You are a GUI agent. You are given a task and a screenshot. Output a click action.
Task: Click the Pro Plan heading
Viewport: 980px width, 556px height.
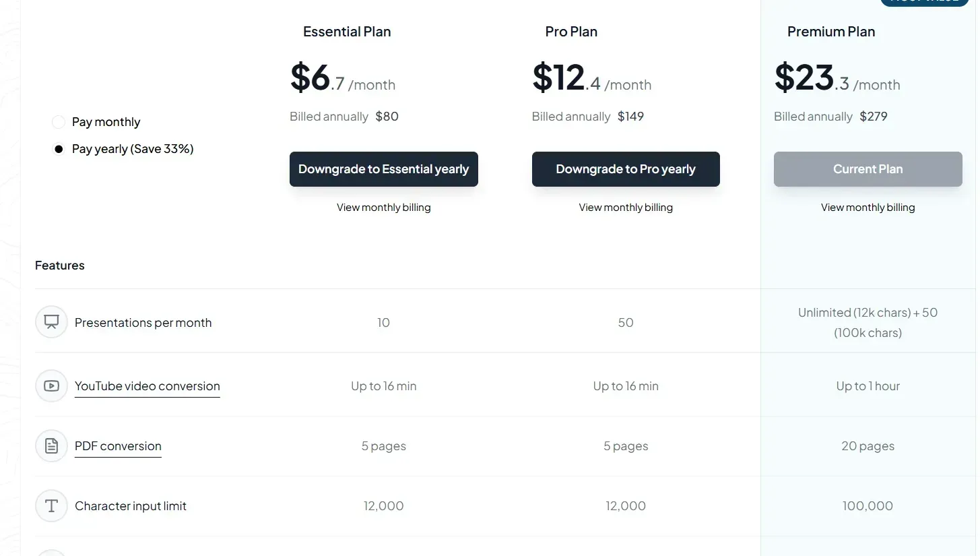point(571,32)
